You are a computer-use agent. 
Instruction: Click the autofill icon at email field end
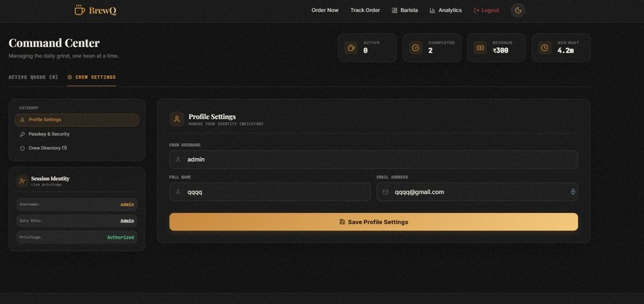pos(573,191)
